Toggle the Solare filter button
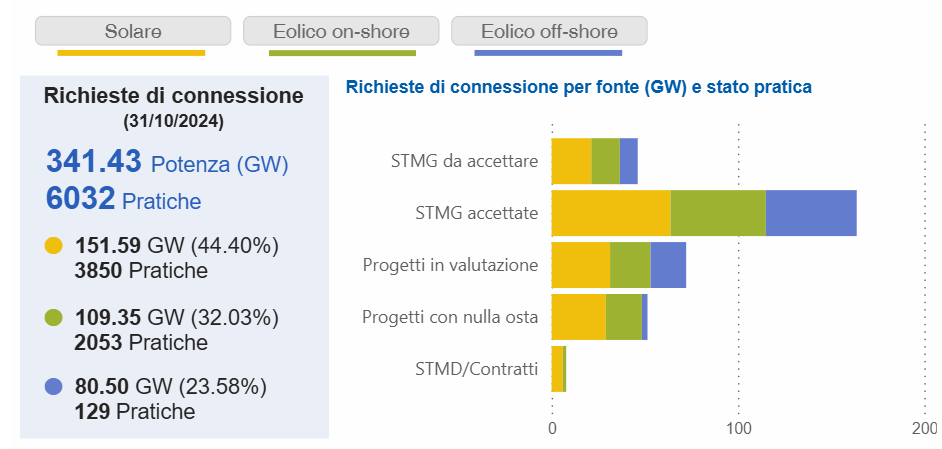 point(133,31)
